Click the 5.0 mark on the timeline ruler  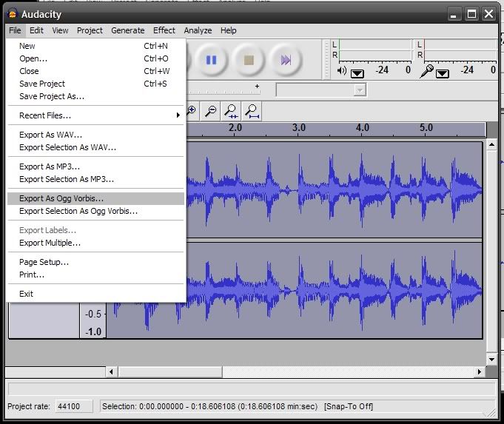point(426,127)
